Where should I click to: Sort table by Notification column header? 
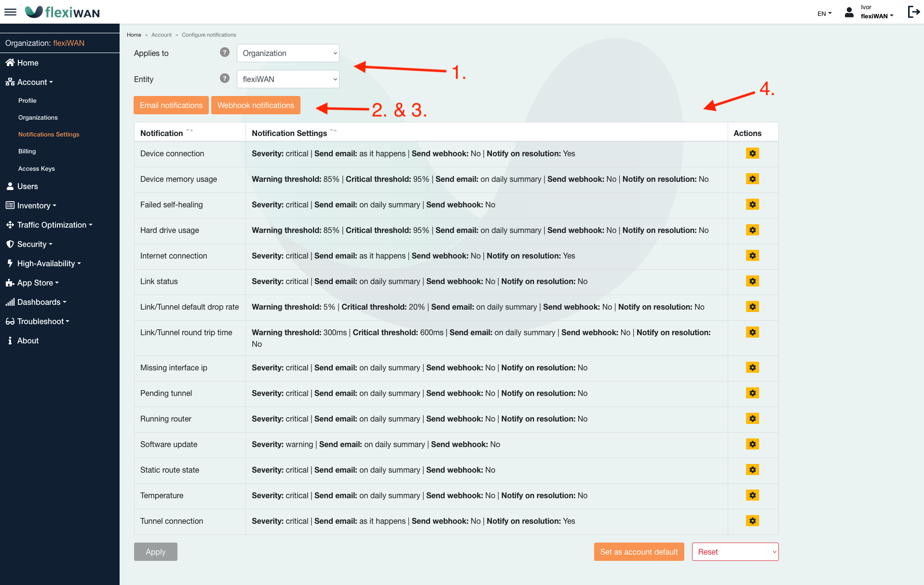click(x=162, y=133)
